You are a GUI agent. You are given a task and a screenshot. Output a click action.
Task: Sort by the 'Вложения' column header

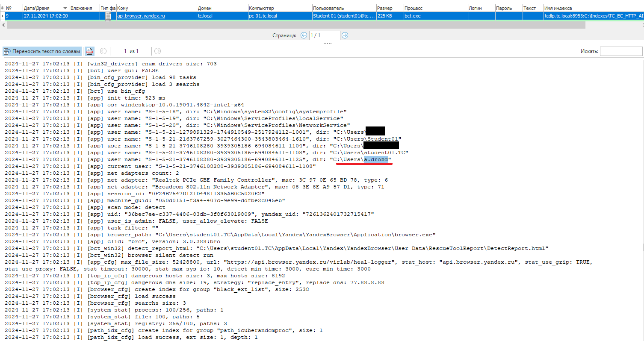84,8
